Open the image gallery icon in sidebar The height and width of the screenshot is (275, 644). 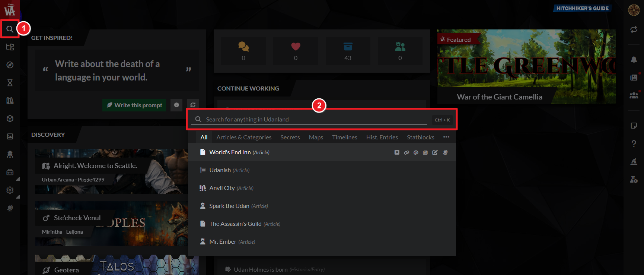pos(10,136)
